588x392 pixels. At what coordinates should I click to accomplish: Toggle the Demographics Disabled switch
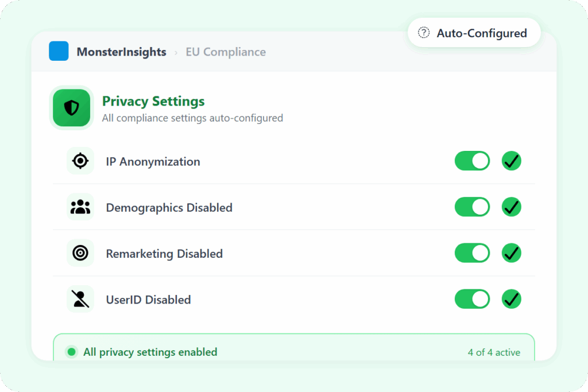472,207
